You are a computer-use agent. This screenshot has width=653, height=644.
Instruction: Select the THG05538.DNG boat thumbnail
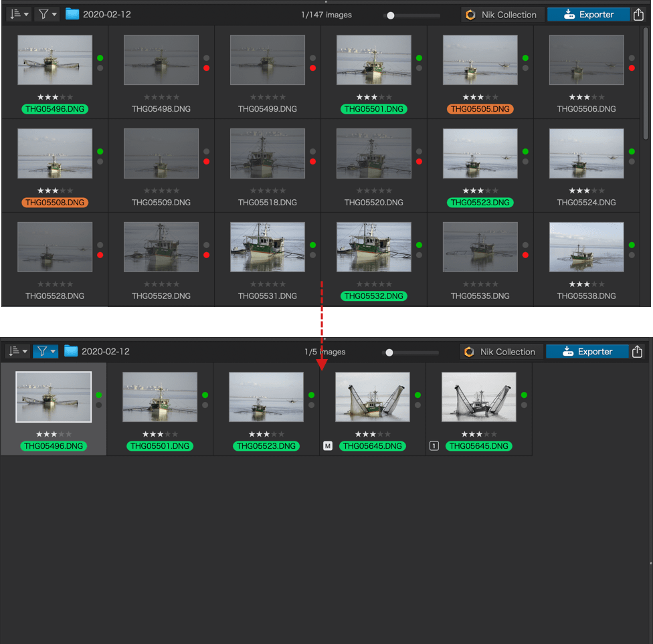[586, 247]
